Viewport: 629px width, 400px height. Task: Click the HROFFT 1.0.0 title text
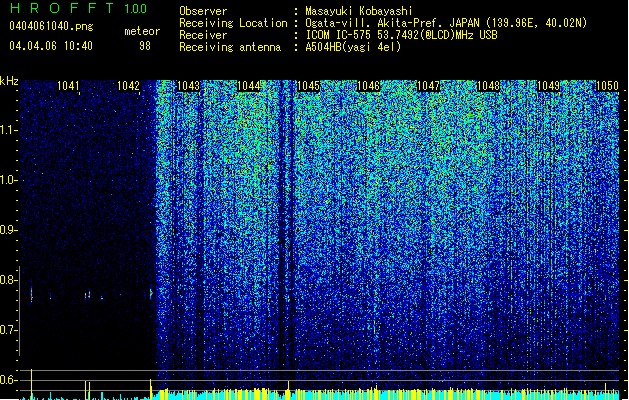(x=78, y=8)
